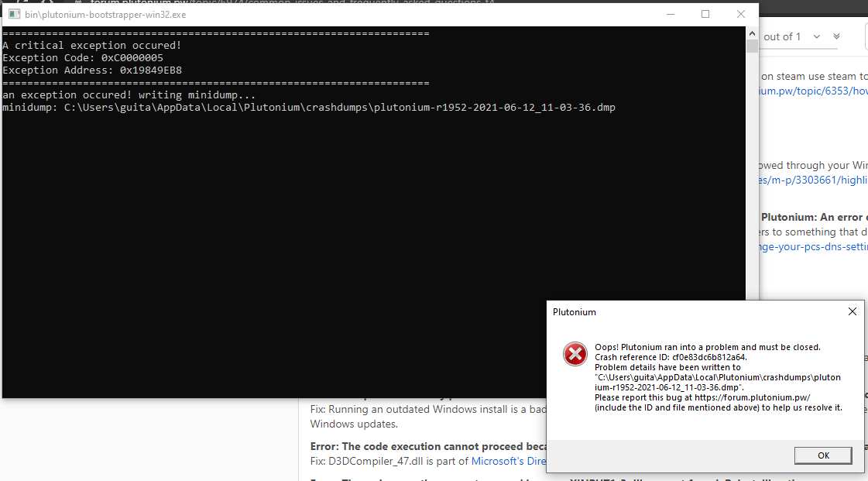Image resolution: width=868 pixels, height=481 pixels.
Task: Click the minidump file path line in console
Action: 309,108
